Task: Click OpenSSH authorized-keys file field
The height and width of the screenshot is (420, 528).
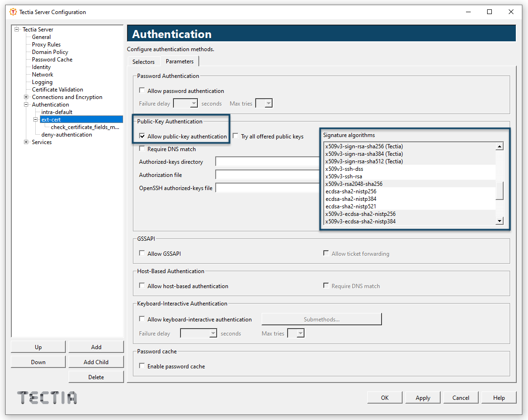Action: pos(268,188)
